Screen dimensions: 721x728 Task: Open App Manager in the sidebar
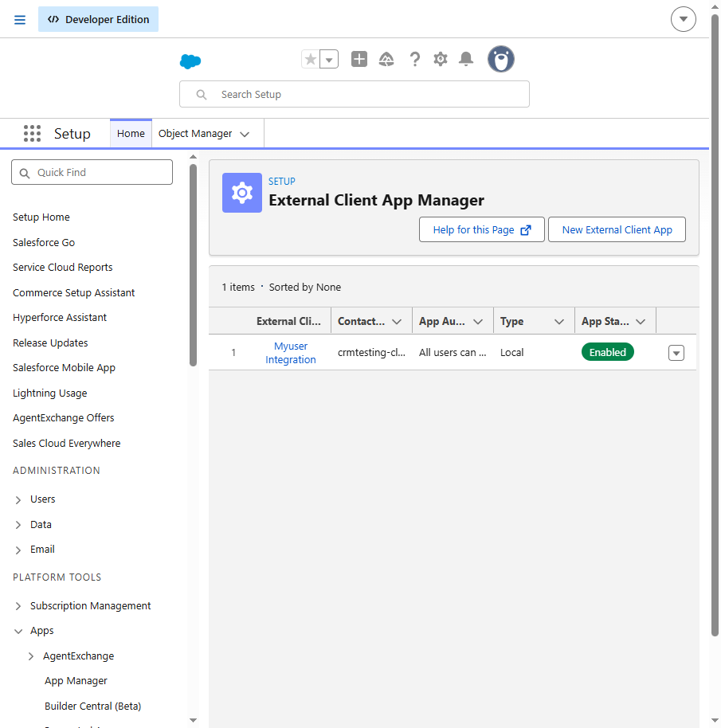(x=76, y=681)
